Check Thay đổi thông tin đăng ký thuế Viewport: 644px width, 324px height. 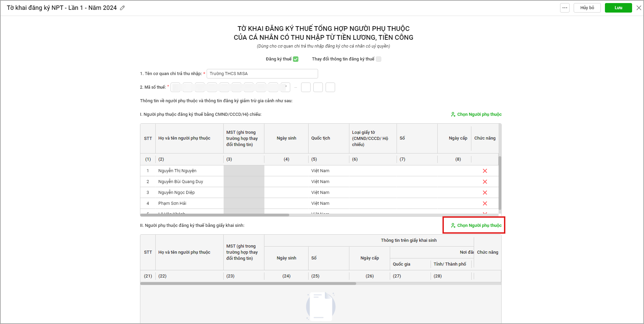pos(379,59)
